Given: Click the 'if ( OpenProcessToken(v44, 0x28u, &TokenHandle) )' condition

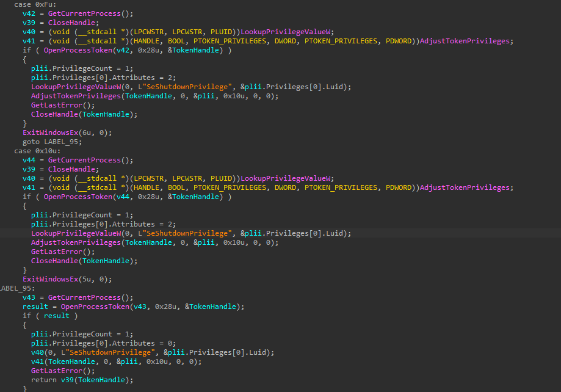Looking at the screenshot, I should tap(127, 197).
